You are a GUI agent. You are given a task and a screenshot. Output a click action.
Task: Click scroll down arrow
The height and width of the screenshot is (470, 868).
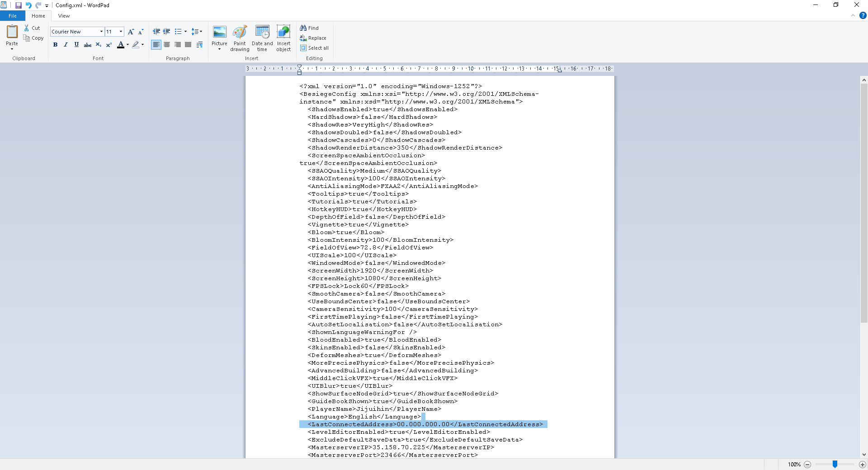(864, 455)
